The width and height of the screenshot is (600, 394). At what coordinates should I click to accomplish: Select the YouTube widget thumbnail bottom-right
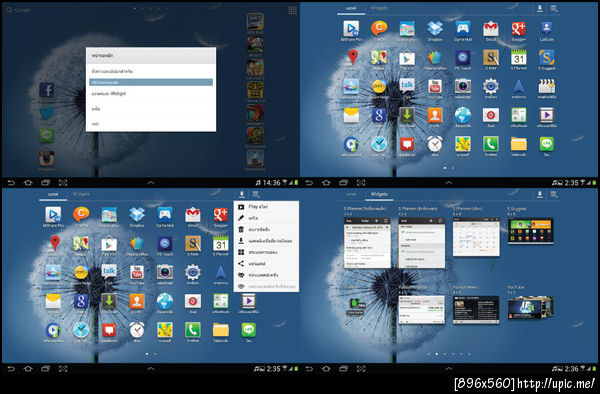tap(530, 308)
